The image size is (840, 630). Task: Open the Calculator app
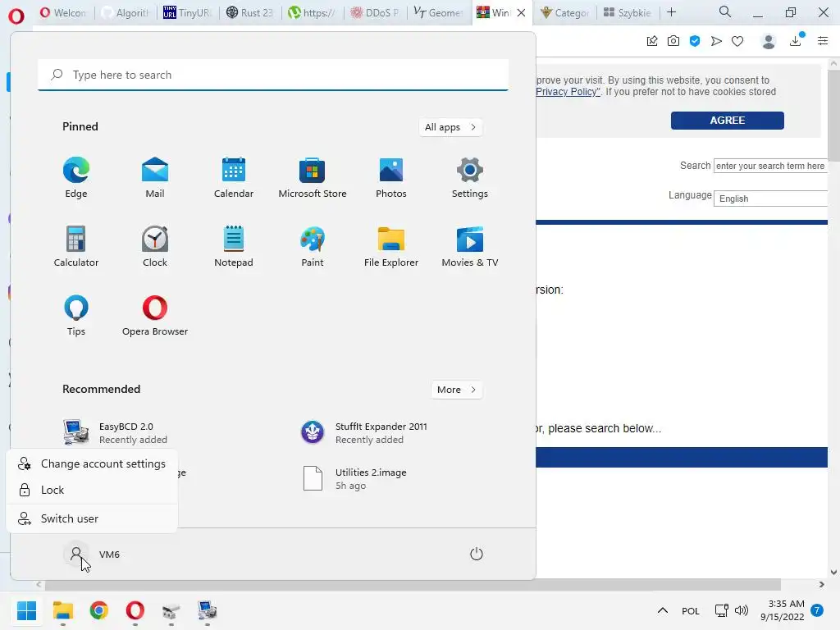[x=76, y=246]
